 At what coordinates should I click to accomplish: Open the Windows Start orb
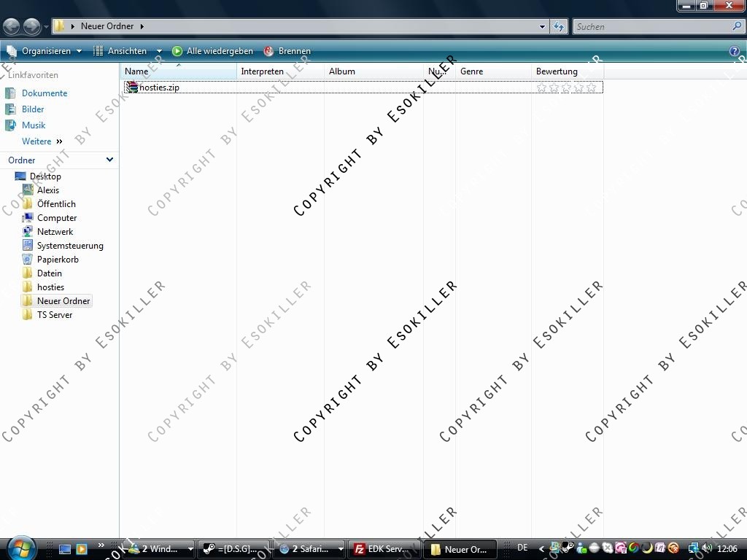21,548
